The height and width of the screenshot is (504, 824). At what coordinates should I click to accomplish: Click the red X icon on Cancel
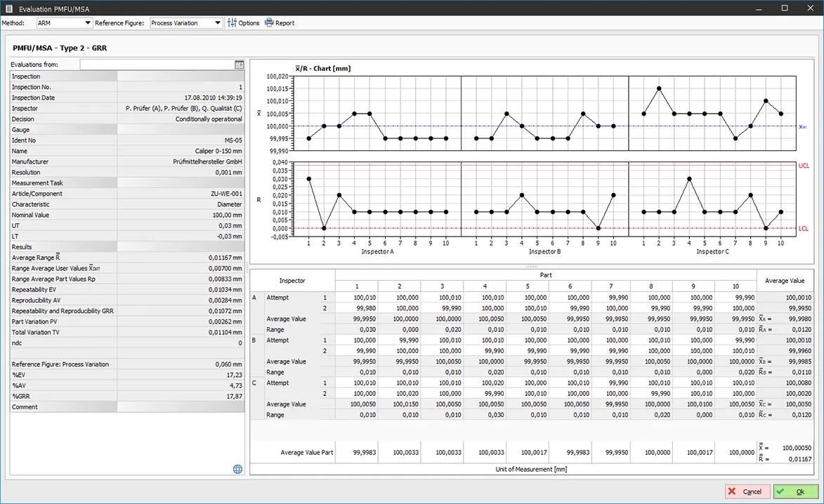(x=733, y=492)
